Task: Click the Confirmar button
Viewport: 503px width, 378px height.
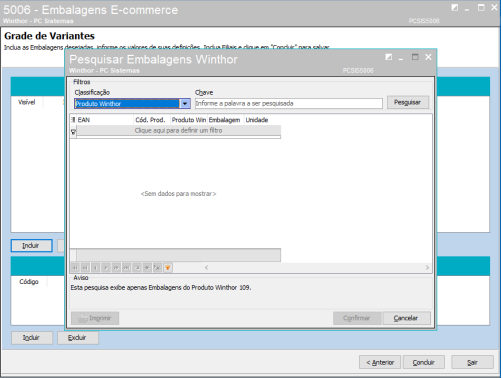Action: [357, 318]
